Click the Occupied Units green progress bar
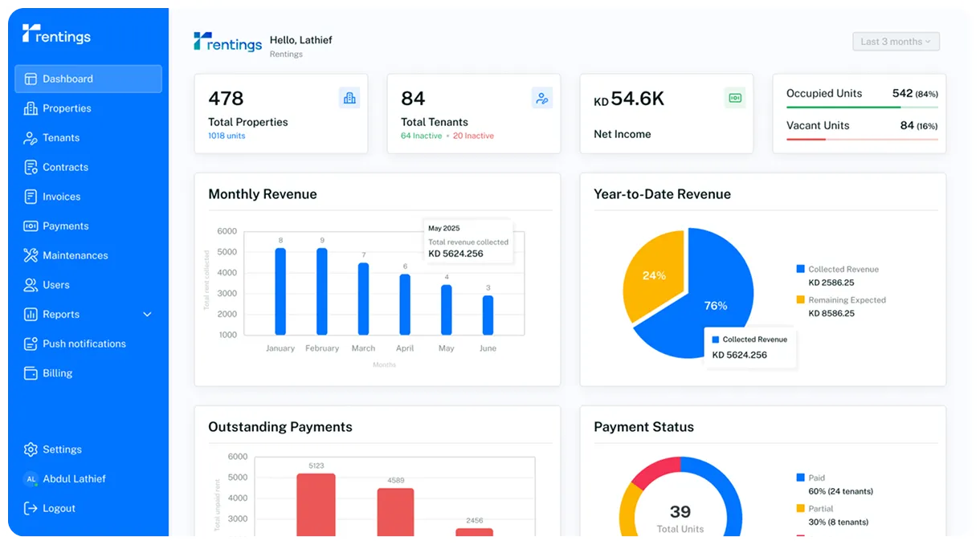 tap(862, 107)
